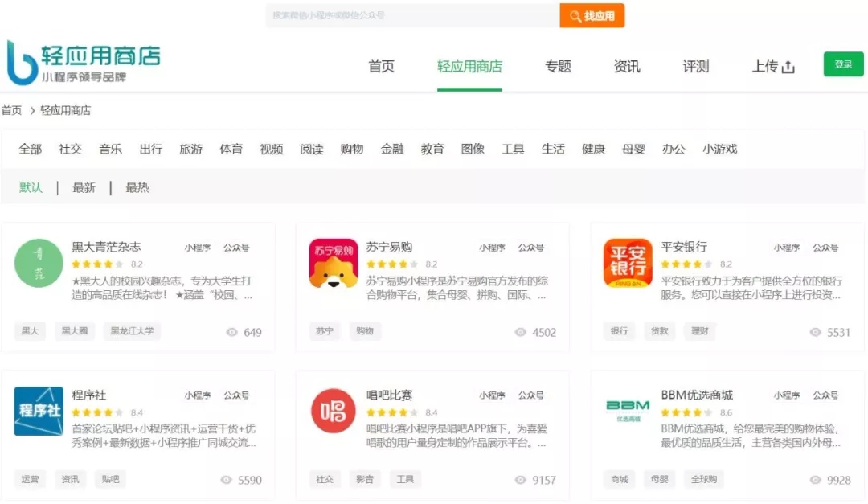Filter by the 阅读 category

pos(312,149)
